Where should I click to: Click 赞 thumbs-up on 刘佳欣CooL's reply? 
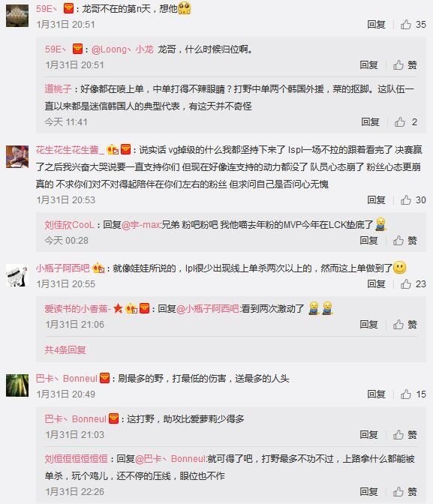pos(405,241)
